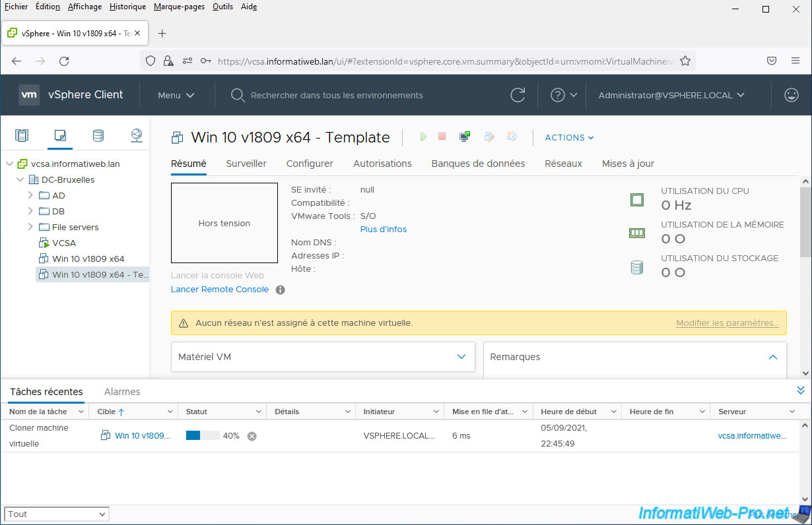This screenshot has height=525, width=812.
Task: Click the vmware logo in header
Action: 29,95
